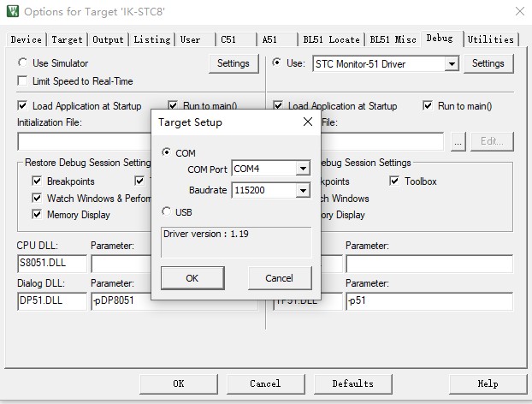Open the BL51 Locate tab
Screen dimensions: 532x404
[x=332, y=39]
